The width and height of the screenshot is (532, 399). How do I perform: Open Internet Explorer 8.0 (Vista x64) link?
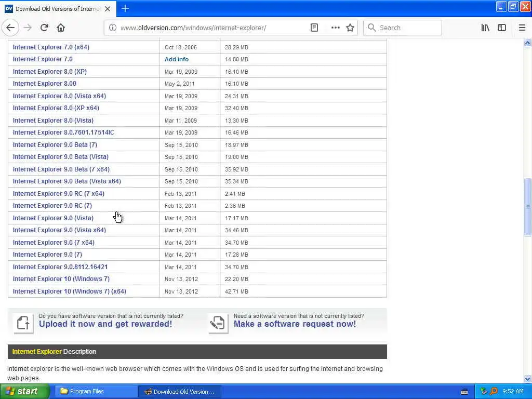(59, 96)
